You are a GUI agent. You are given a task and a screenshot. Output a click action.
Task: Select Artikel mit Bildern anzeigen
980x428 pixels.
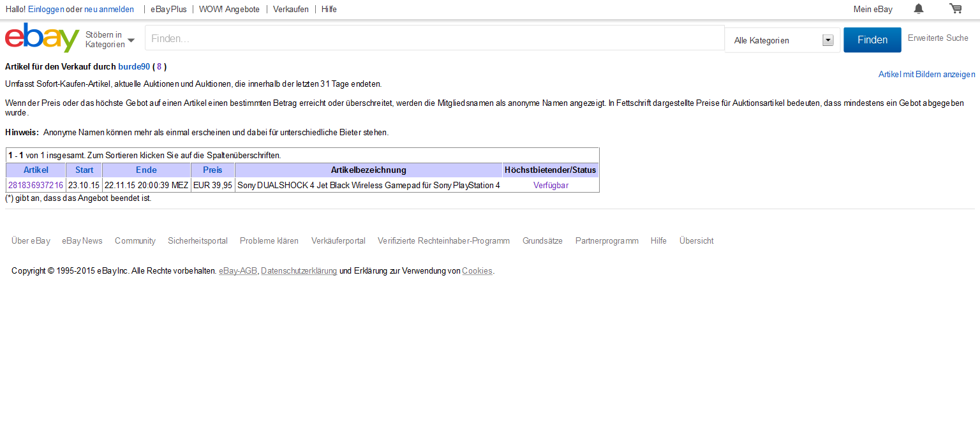pos(926,75)
